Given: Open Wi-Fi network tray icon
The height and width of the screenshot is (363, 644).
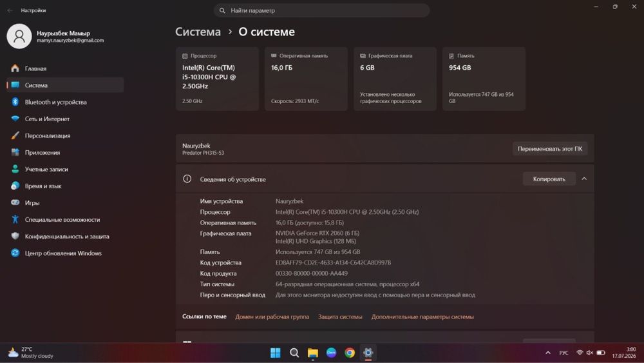Looking at the screenshot, I should [x=580, y=353].
